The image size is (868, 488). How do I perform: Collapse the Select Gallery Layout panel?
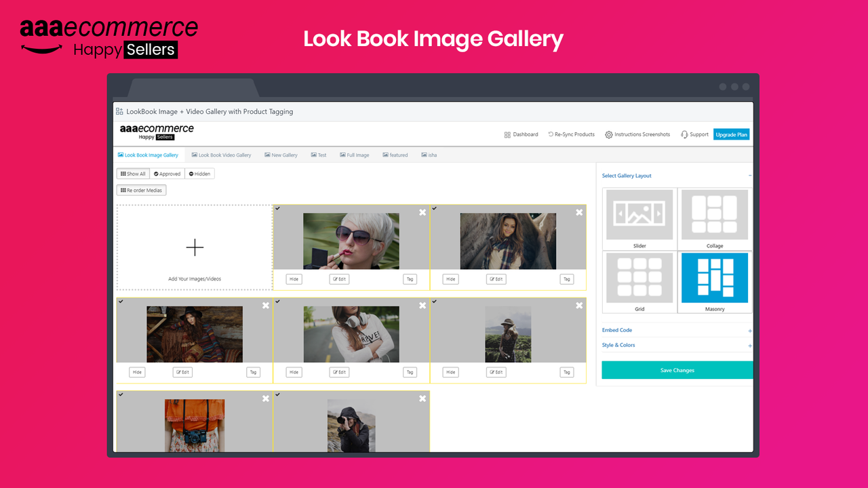point(749,175)
